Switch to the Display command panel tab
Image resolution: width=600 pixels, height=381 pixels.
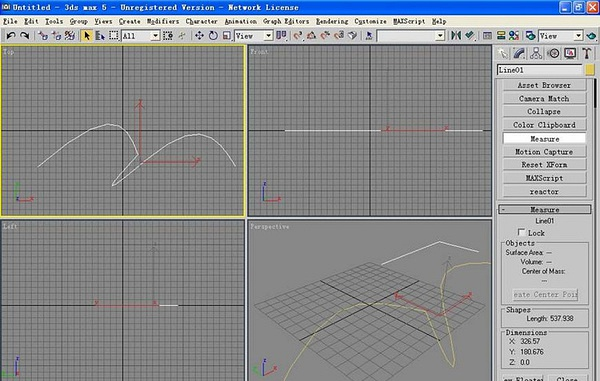[x=570, y=54]
